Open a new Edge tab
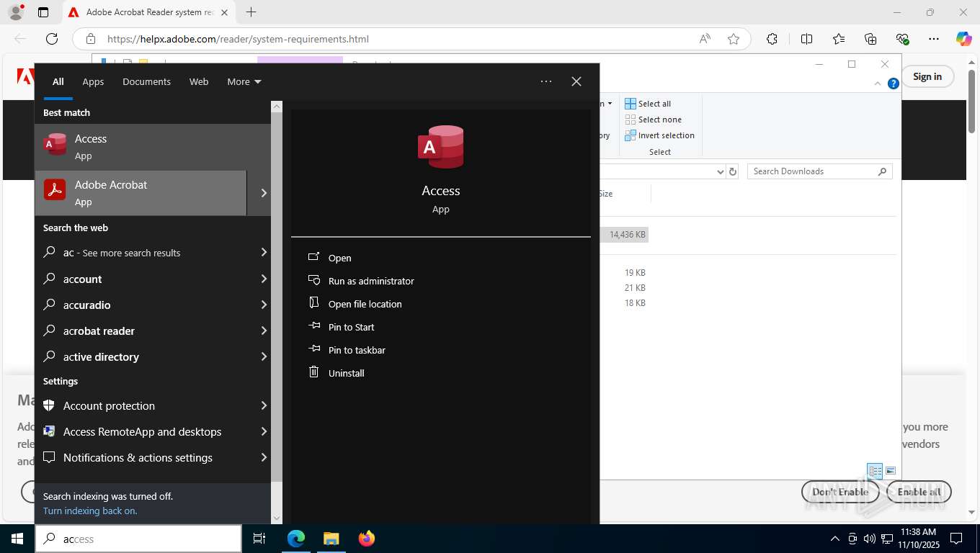980x553 pixels. tap(251, 12)
